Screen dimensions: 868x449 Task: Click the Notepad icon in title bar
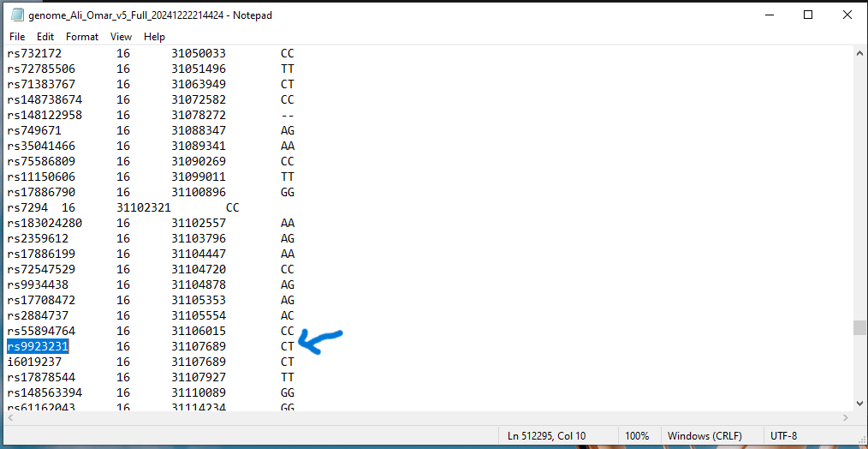(x=15, y=15)
